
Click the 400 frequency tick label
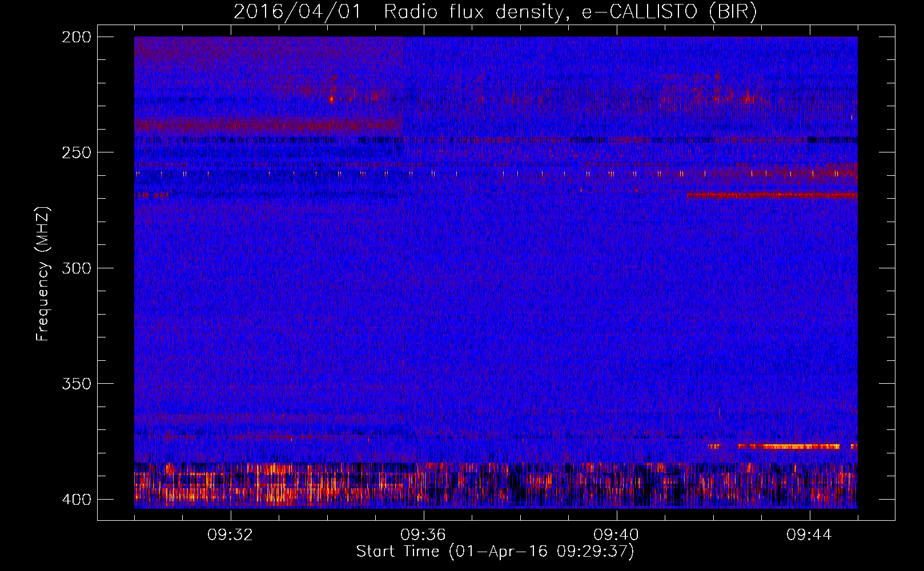[x=76, y=500]
